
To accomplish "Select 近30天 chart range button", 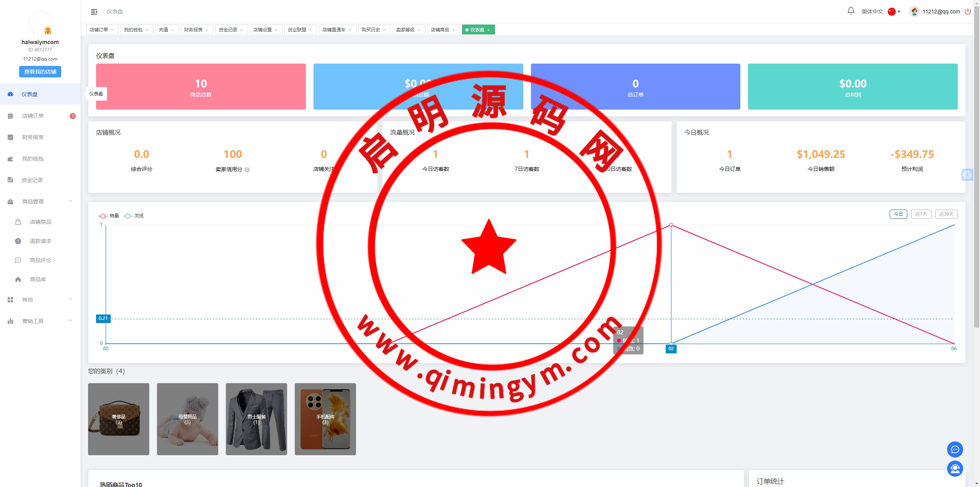I will tap(946, 214).
